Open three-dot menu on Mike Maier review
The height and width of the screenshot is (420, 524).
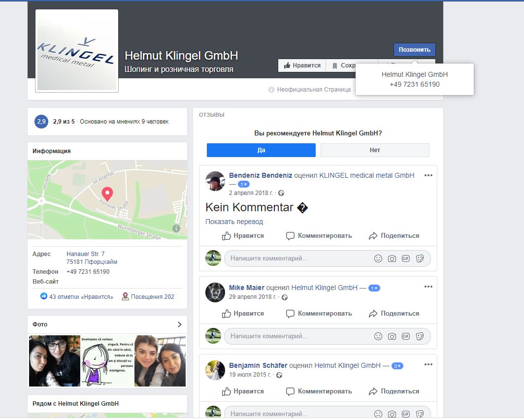(x=428, y=287)
